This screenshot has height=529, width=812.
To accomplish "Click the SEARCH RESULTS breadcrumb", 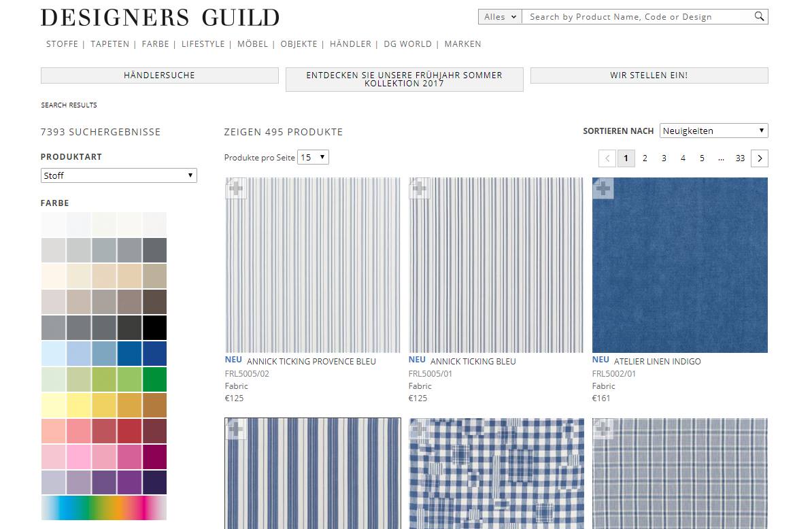I will coord(69,105).
